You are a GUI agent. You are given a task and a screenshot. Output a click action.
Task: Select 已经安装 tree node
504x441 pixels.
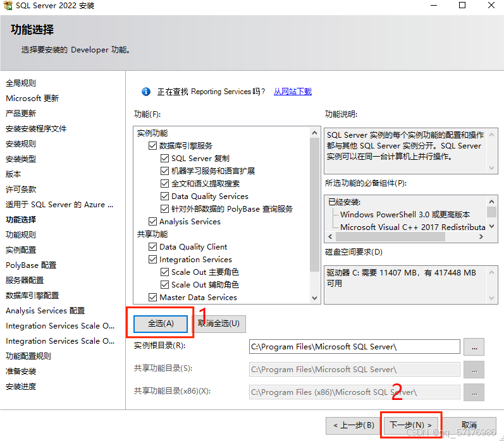point(344,202)
